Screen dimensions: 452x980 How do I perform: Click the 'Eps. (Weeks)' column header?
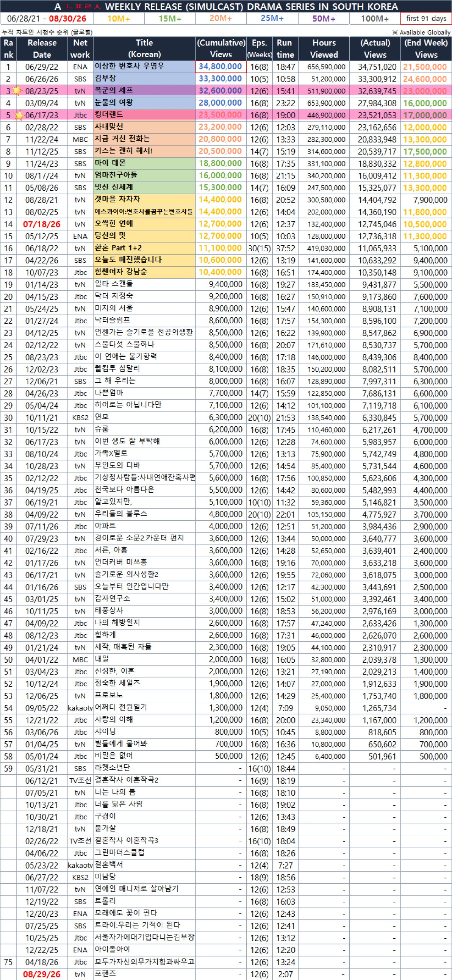(x=259, y=49)
